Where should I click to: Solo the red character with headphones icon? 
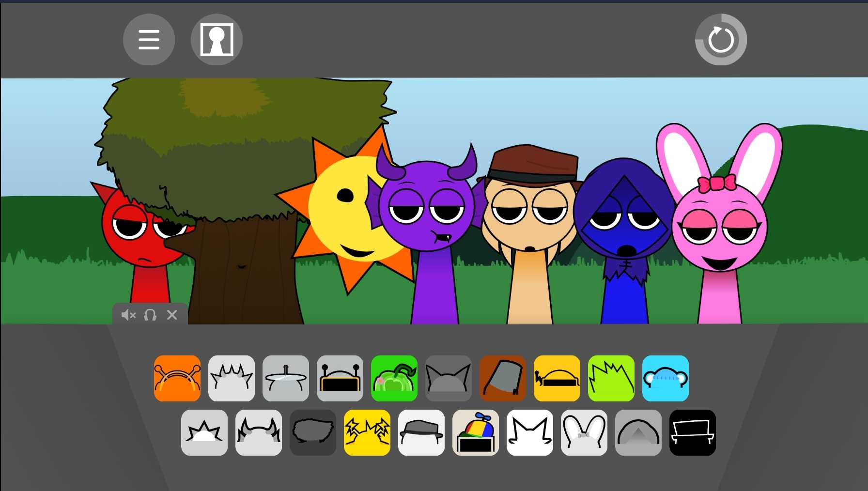point(150,315)
